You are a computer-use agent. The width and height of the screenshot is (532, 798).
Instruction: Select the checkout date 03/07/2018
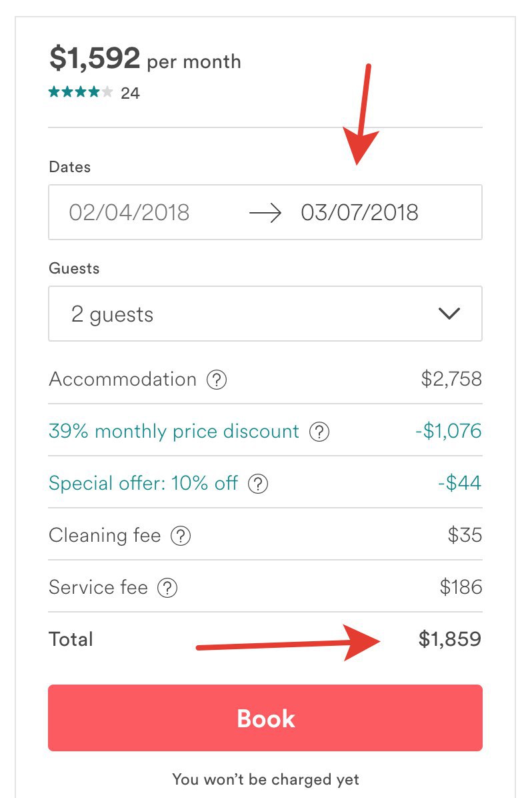[x=359, y=213]
